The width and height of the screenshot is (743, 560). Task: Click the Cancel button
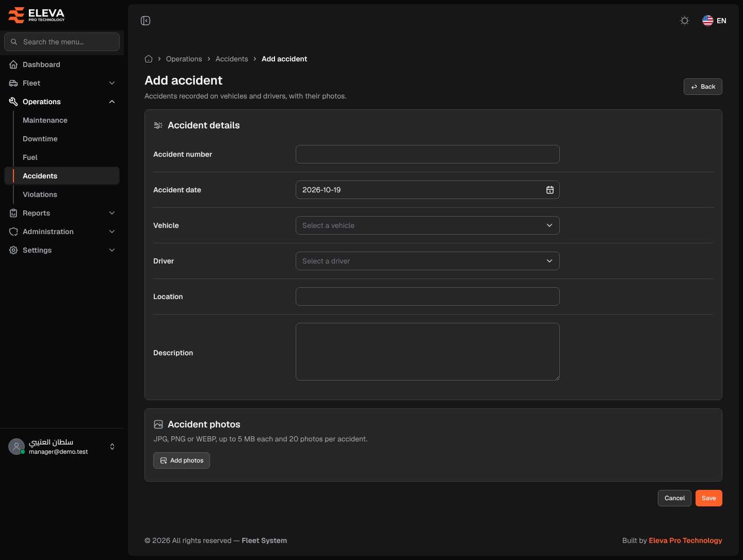coord(674,498)
